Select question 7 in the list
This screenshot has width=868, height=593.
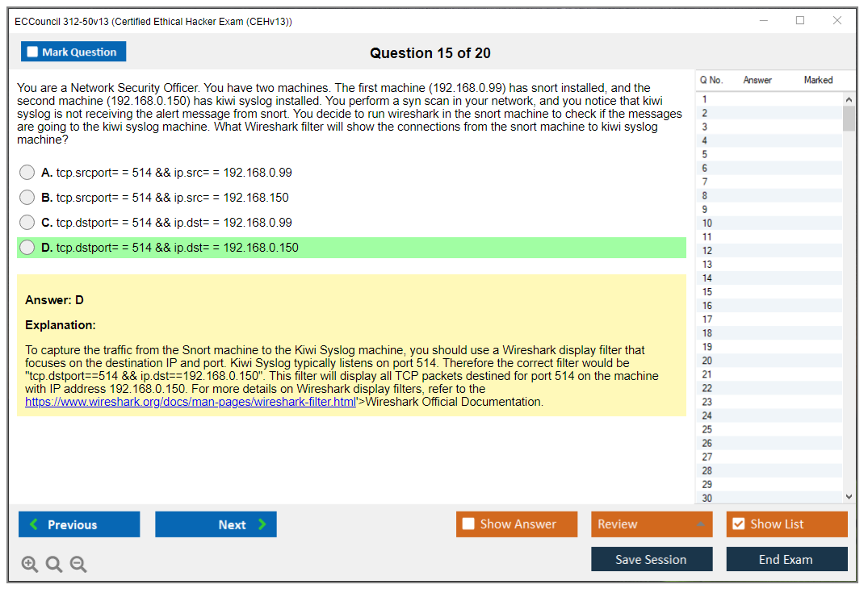pos(769,182)
